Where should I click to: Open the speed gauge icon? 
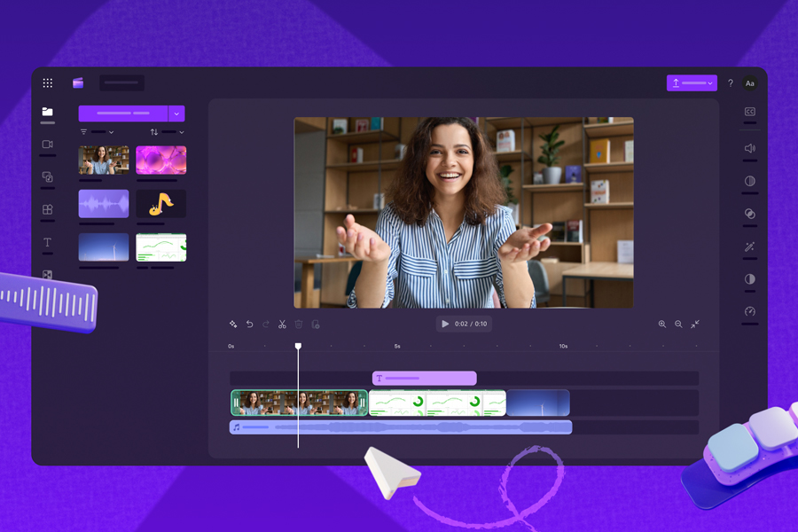(749, 311)
